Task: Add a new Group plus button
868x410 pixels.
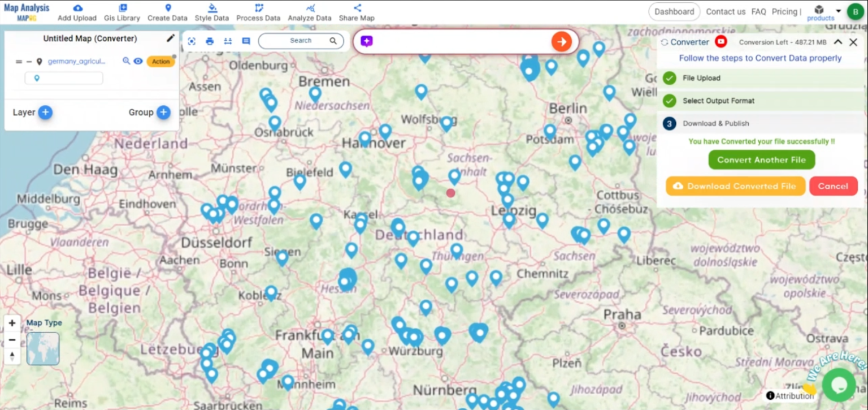Action: pos(163,113)
